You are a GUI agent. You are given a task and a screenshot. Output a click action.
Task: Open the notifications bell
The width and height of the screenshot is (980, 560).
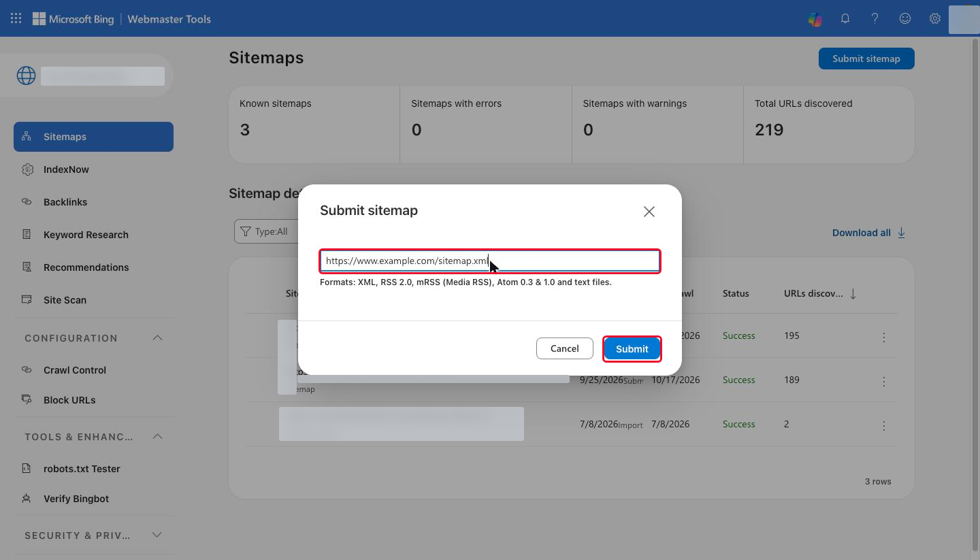(845, 19)
